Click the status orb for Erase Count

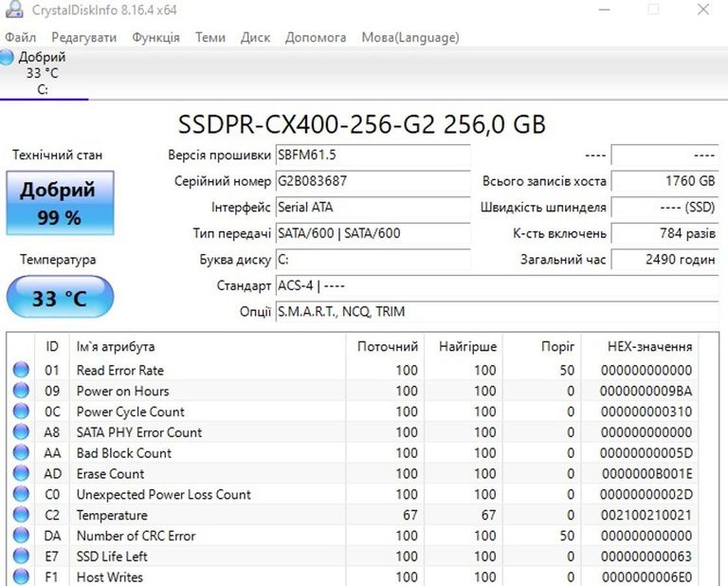coord(21,473)
